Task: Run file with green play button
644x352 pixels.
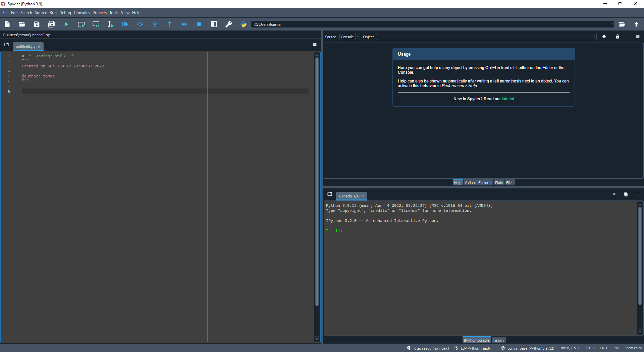Action: coord(66,24)
